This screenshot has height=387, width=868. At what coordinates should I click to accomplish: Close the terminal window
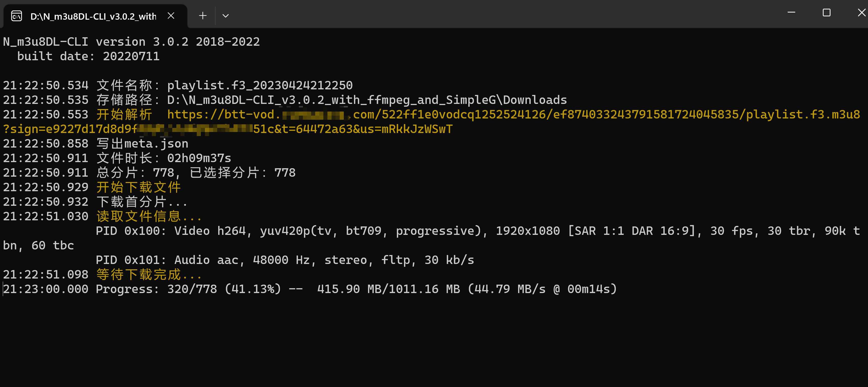pos(861,13)
